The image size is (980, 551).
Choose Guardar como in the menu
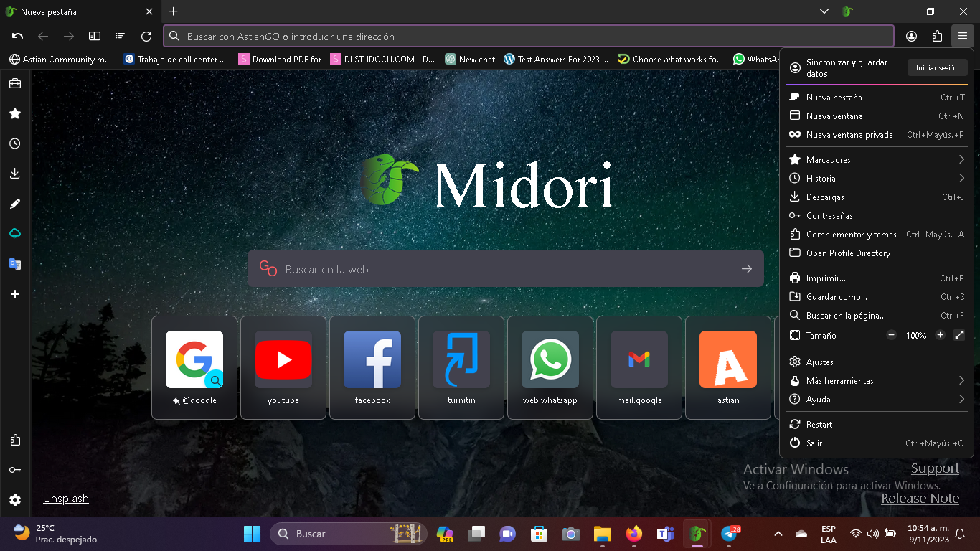[877, 296]
